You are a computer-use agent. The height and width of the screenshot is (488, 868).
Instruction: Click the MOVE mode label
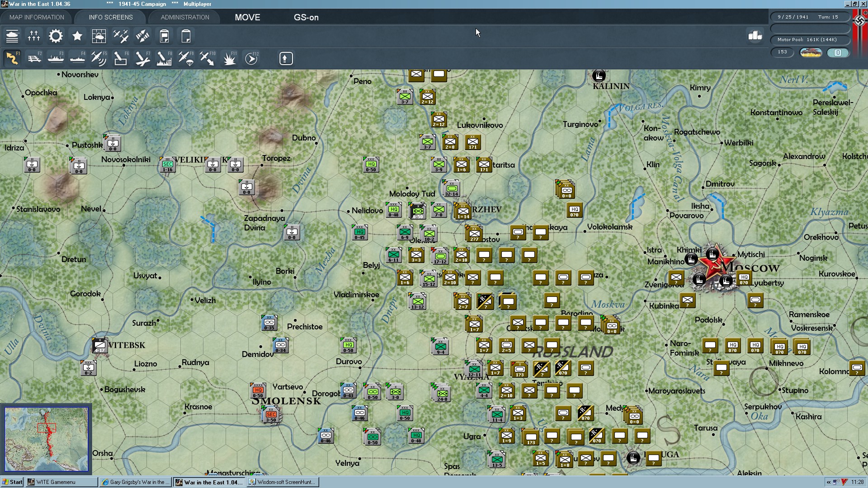(247, 17)
